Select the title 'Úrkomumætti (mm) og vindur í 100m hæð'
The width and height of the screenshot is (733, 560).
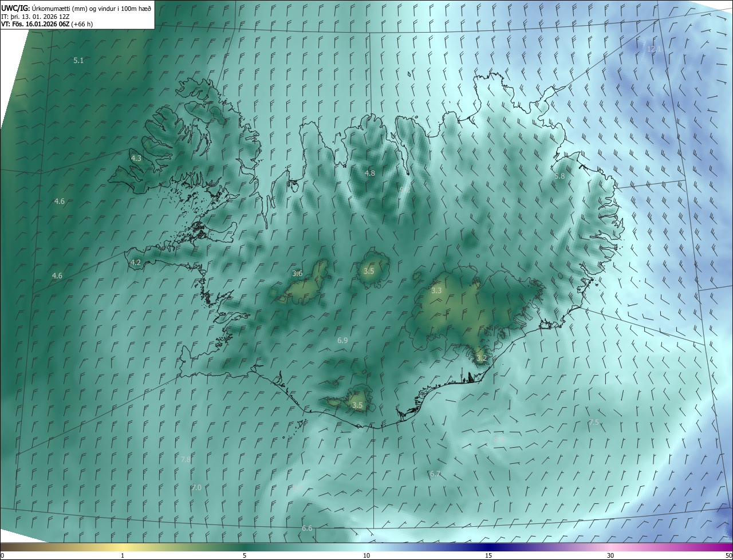92,7
